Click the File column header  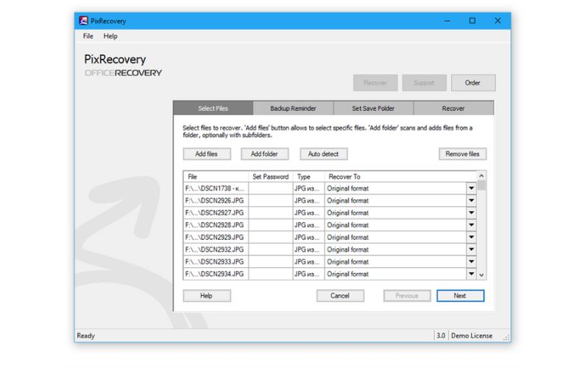click(x=216, y=177)
